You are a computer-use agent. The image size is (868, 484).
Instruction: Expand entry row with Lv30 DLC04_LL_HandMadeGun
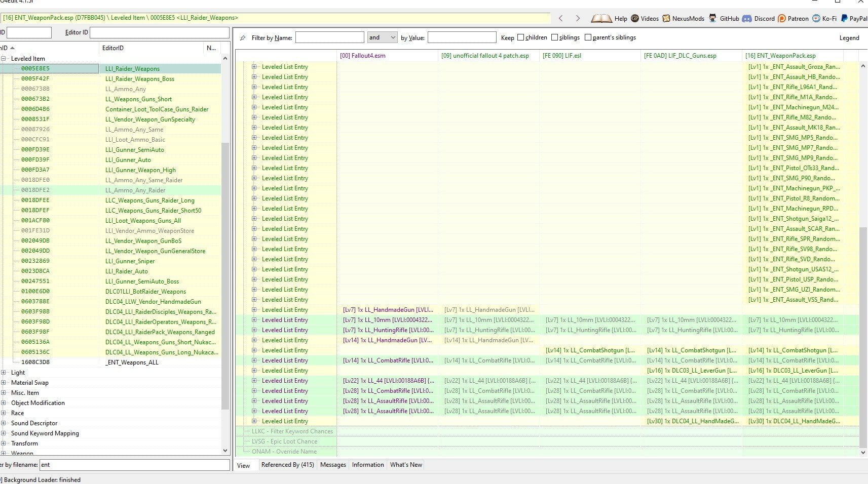(254, 421)
